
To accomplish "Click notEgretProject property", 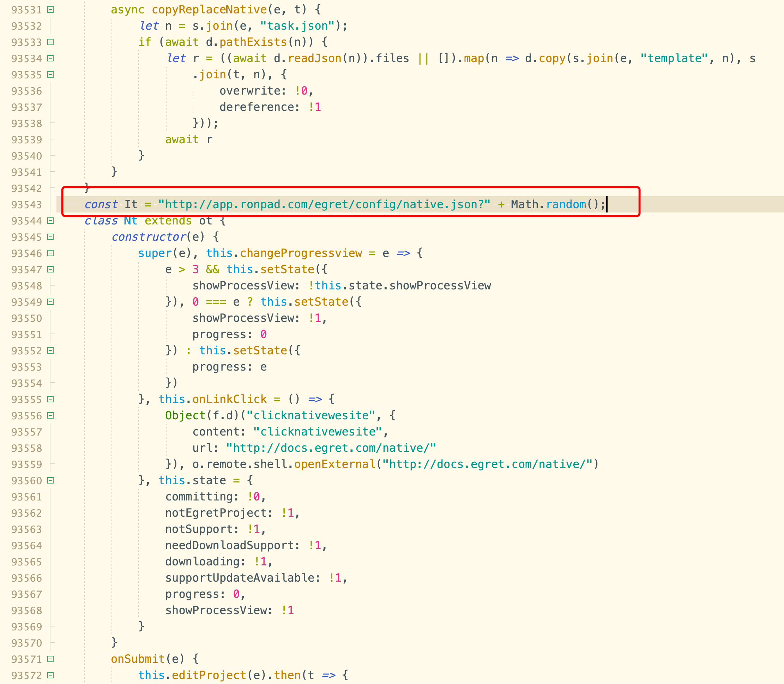I will (216, 513).
